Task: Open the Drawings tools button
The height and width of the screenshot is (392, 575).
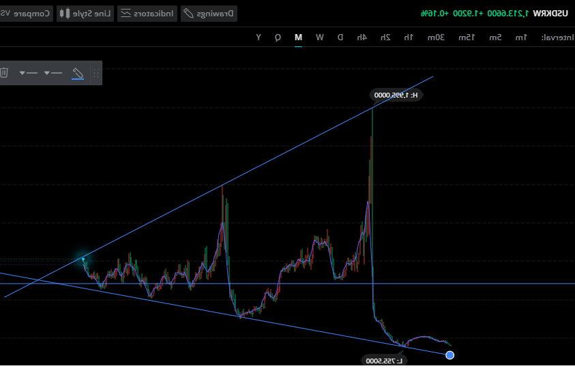Action: point(209,13)
